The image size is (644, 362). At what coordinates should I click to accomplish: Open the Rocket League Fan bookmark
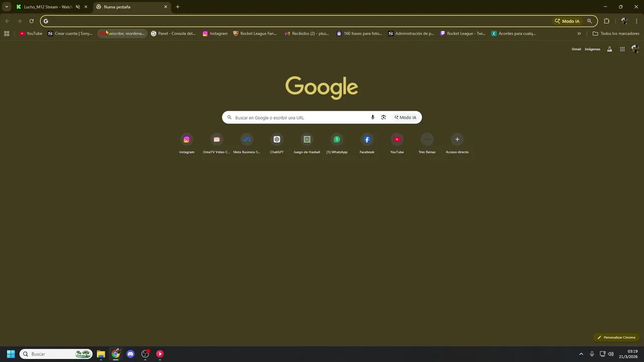click(x=255, y=33)
